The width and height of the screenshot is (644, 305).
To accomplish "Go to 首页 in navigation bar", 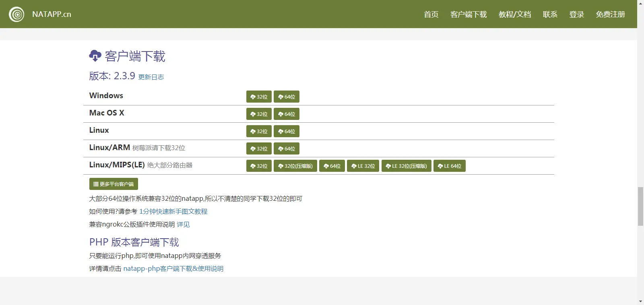I will point(431,14).
